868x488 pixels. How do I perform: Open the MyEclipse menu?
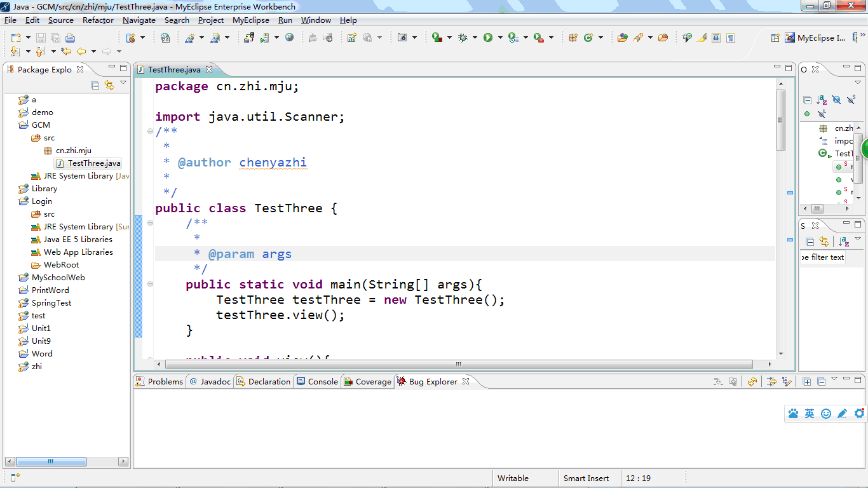tap(251, 20)
